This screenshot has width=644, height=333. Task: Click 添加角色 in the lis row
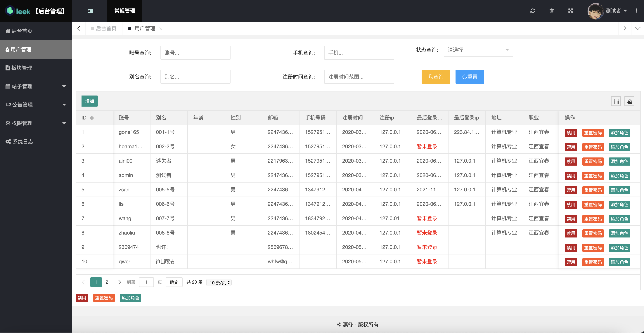click(619, 204)
